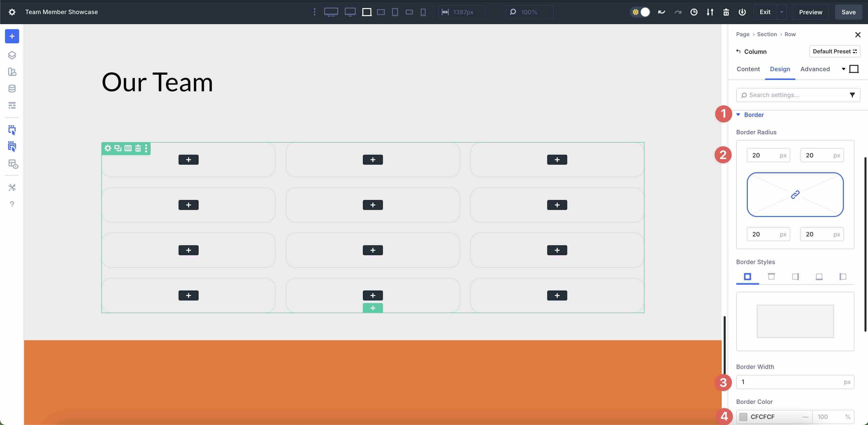
Task: Open the revision history clock
Action: click(694, 12)
